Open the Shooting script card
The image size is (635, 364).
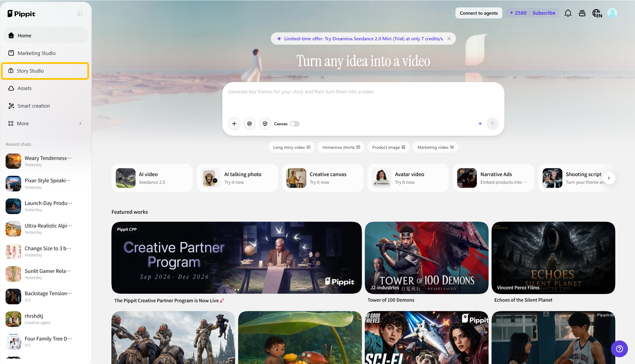pos(577,178)
